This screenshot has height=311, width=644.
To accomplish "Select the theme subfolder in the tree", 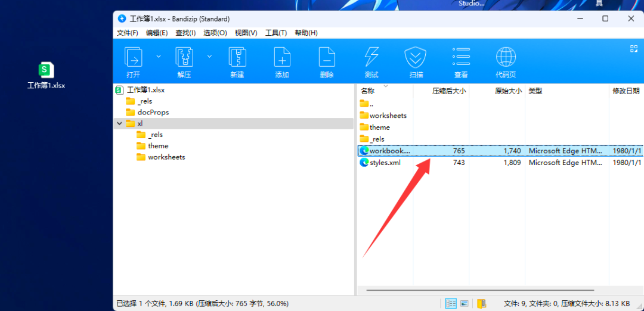I will coord(158,145).
